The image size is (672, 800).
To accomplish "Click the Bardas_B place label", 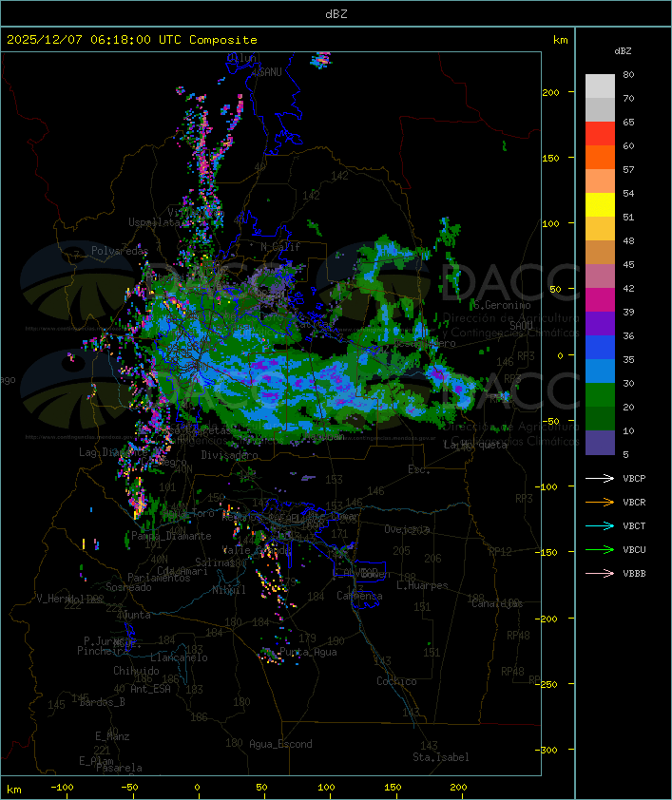I will coord(103,702).
